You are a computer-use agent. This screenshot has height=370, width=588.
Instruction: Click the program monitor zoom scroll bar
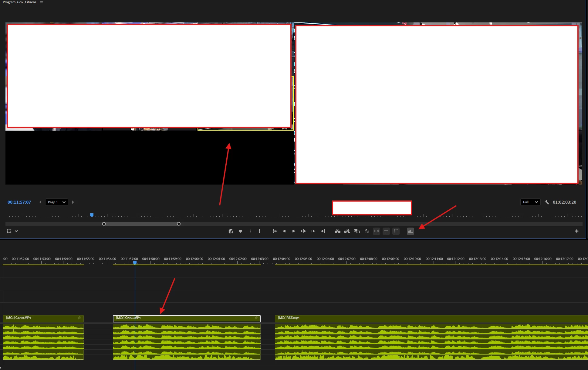[141, 224]
